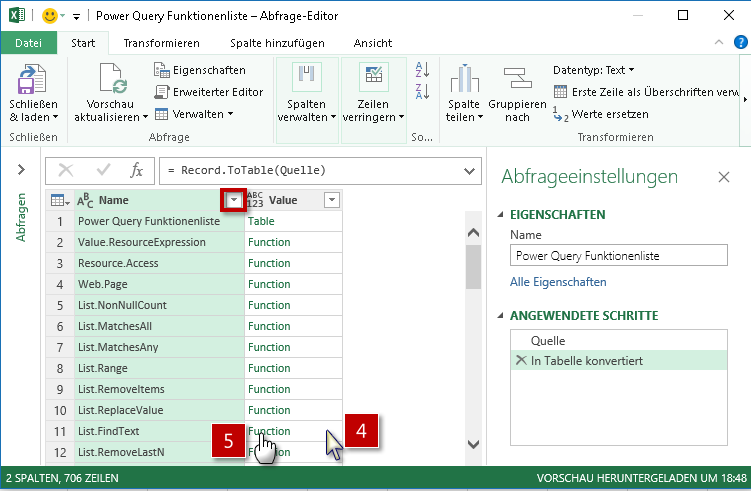This screenshot has height=491, width=751.
Task: Switch to the Start tab
Action: pyautogui.click(x=83, y=43)
